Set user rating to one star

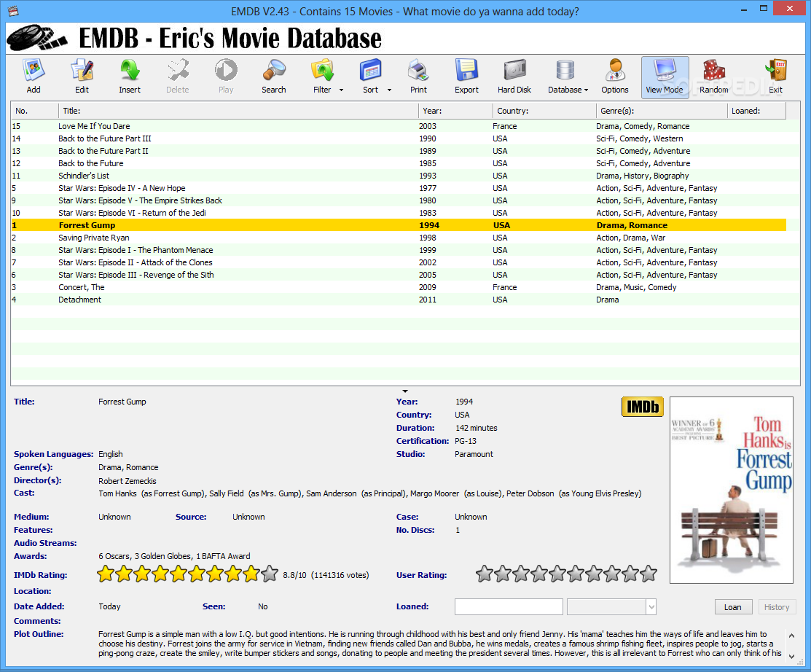[x=484, y=574]
